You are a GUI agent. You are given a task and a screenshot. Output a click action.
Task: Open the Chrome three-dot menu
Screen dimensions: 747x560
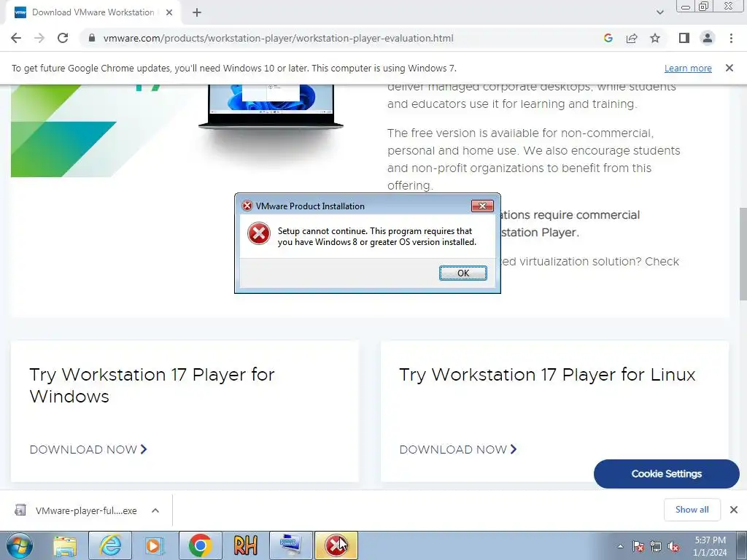731,38
